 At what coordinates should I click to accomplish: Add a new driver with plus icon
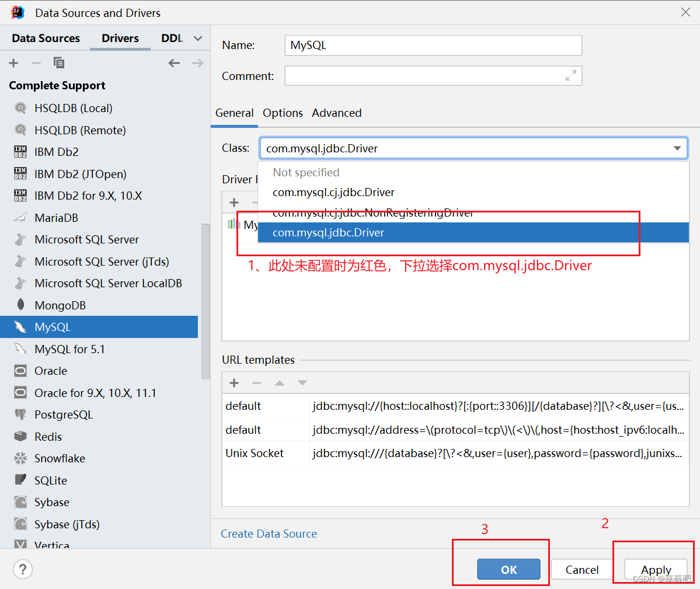coord(13,63)
